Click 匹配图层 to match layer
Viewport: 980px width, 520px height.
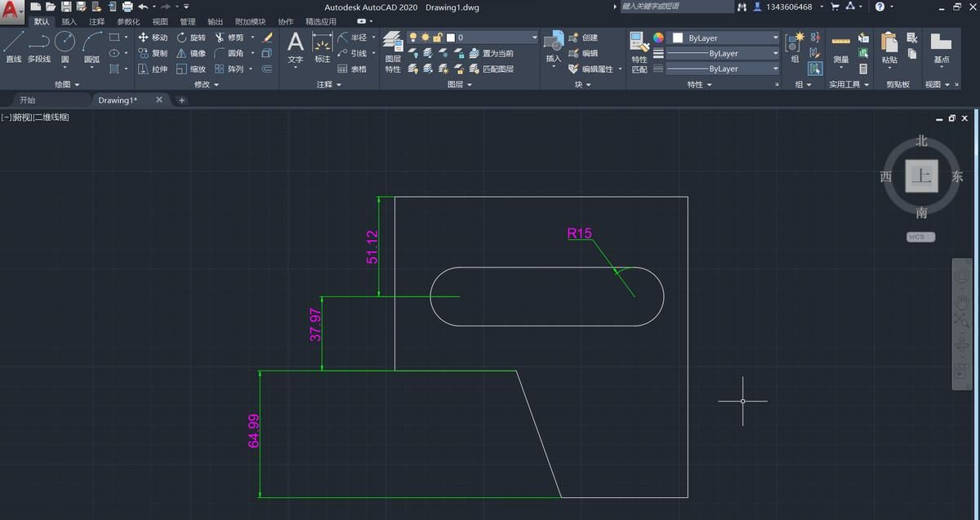pos(498,69)
